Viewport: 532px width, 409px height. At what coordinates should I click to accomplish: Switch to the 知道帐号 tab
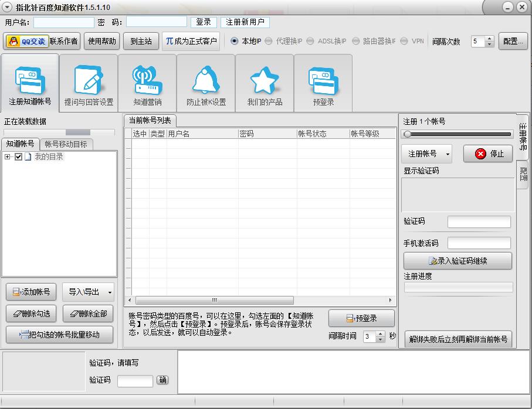[21, 144]
